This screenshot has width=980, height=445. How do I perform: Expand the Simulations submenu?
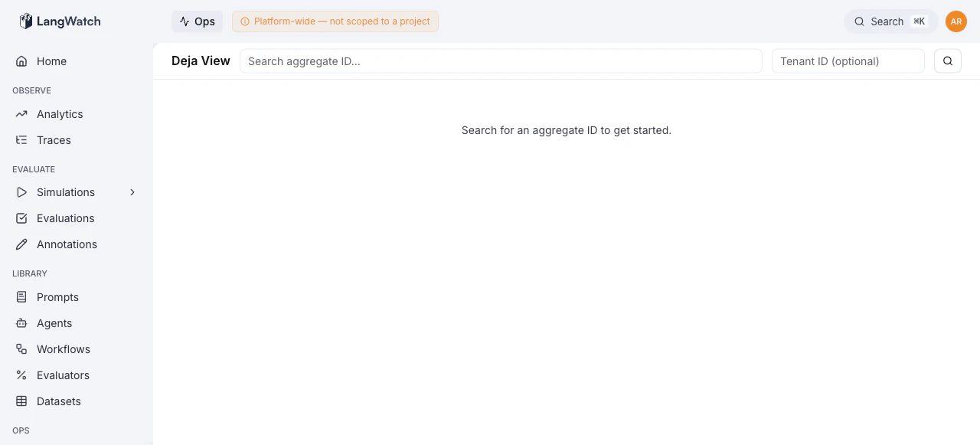[x=132, y=191]
